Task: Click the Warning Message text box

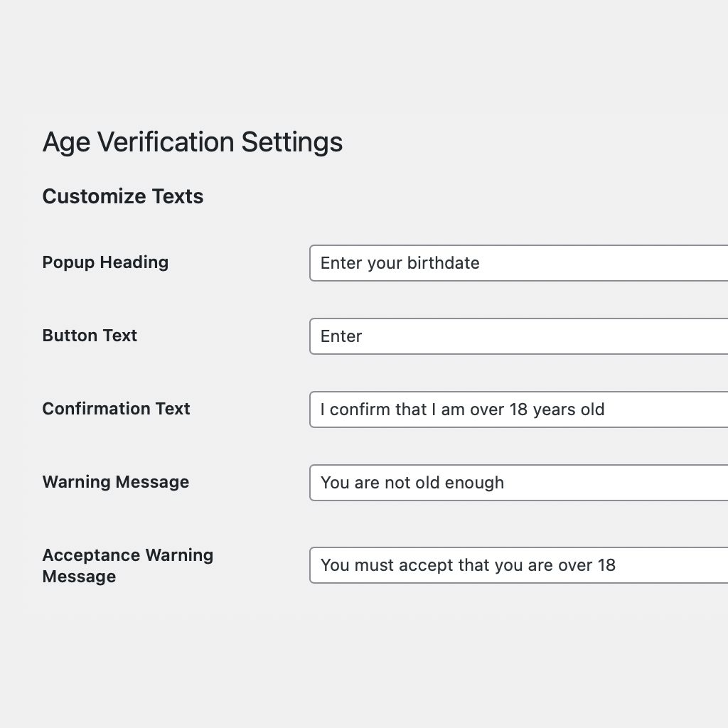Action: pos(518,483)
